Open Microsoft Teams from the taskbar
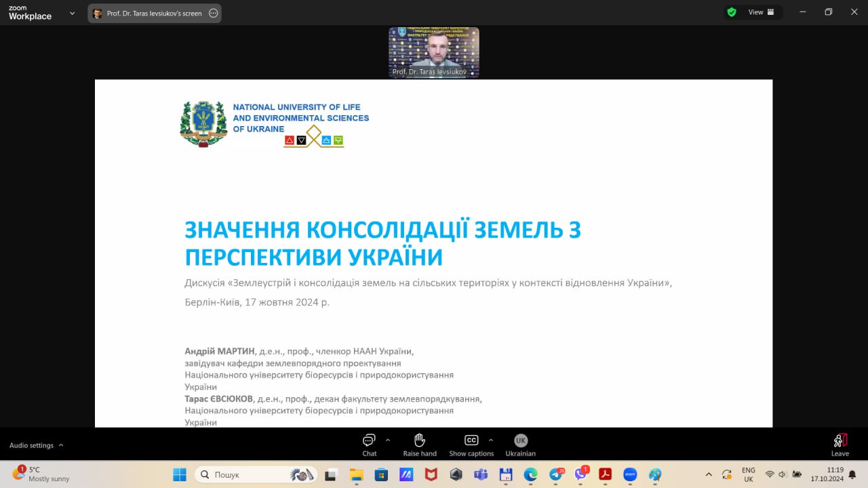Screen dimensions: 868x488 (481, 474)
